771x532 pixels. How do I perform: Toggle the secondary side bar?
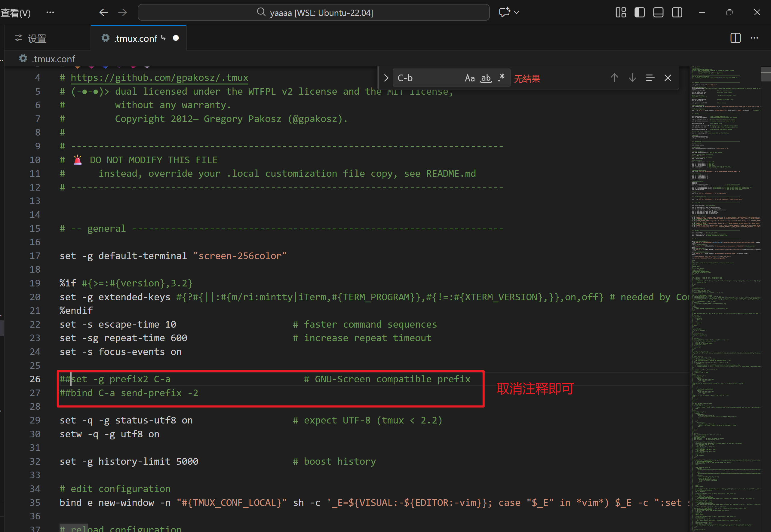tap(677, 13)
